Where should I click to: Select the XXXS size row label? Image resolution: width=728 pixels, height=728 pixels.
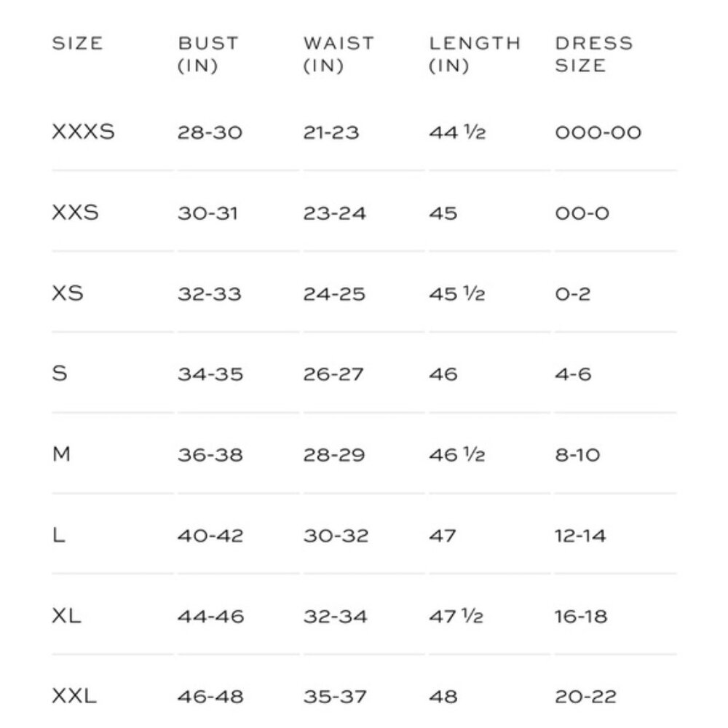83,132
